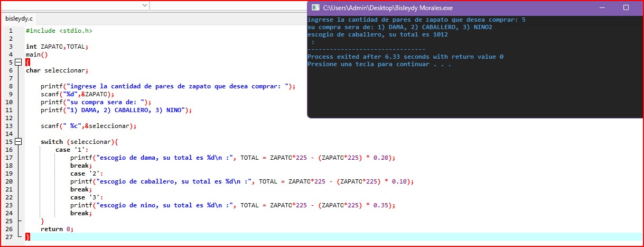Open the first toolbar dropdown arrow above the editor
Image resolution: width=644 pixels, height=247 pixels.
[x=145, y=5]
